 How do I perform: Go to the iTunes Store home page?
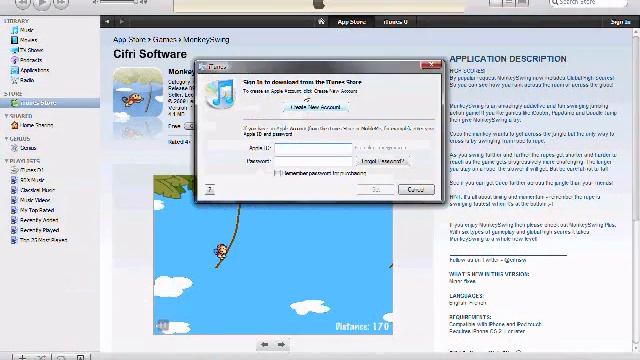click(321, 22)
